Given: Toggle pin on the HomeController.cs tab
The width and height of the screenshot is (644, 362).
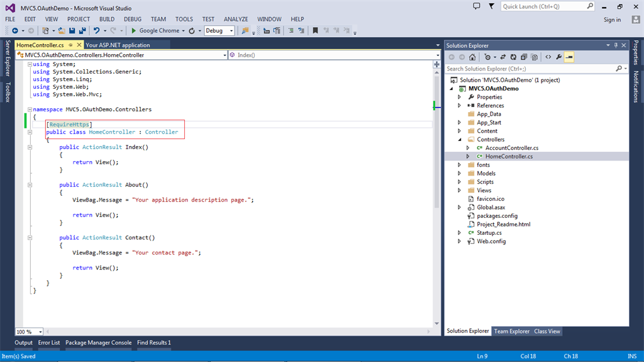Looking at the screenshot, I should (71, 45).
